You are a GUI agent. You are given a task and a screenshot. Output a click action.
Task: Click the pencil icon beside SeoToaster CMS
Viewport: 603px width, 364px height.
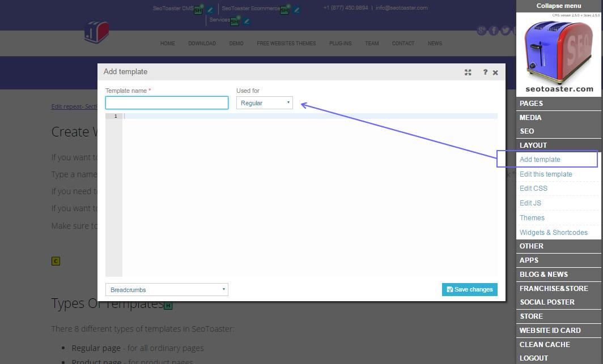(x=210, y=10)
